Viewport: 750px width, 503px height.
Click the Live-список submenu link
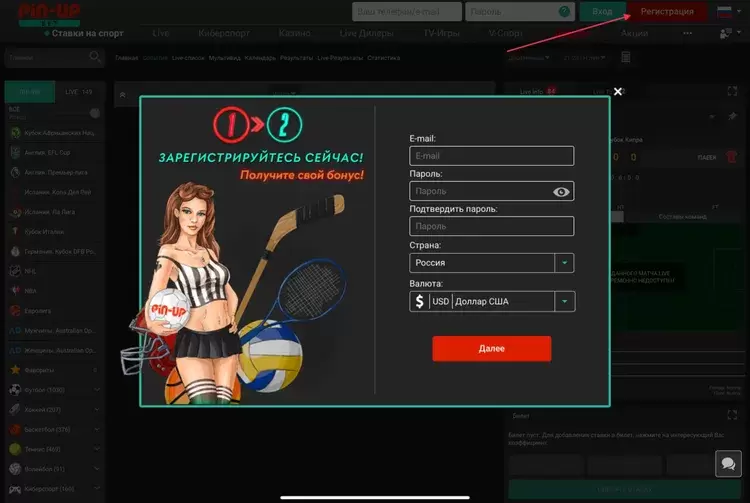[x=188, y=58]
